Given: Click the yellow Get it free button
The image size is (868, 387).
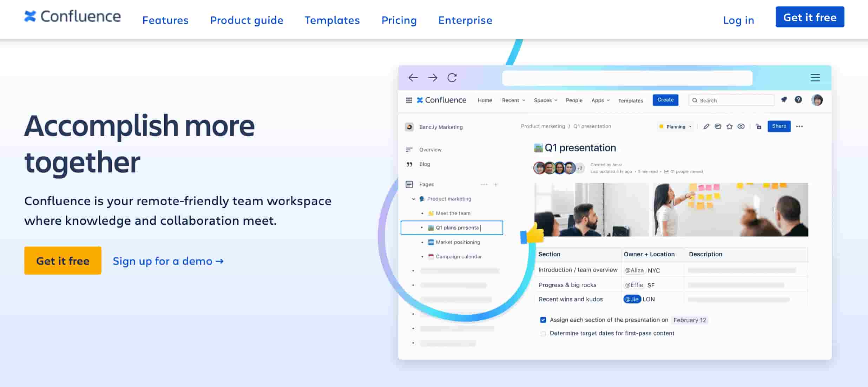Looking at the screenshot, I should [x=63, y=261].
